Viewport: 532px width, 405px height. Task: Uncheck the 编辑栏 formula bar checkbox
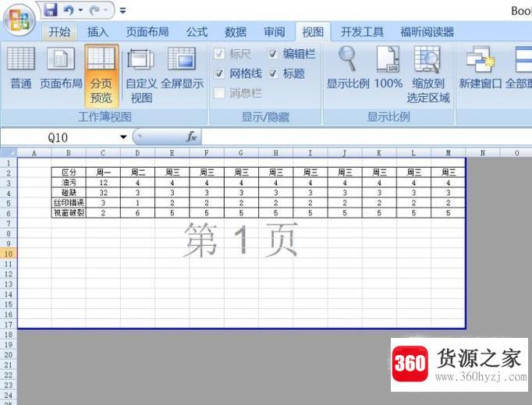(x=273, y=54)
